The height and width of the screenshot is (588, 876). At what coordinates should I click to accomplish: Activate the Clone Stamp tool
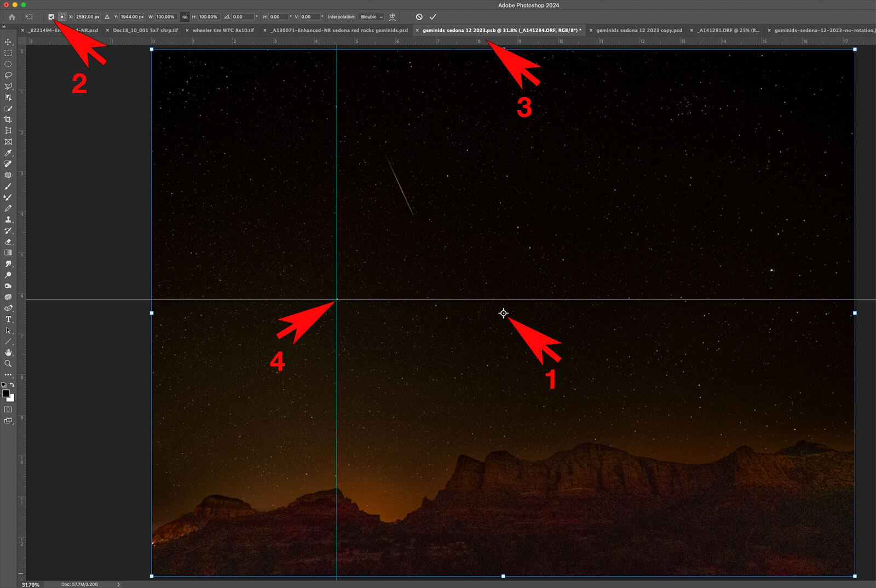tap(8, 220)
